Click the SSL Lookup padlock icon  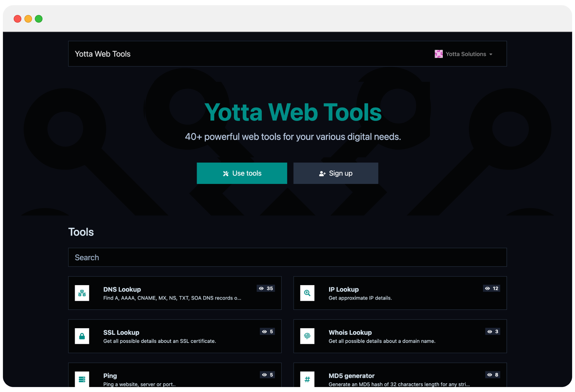pos(82,336)
